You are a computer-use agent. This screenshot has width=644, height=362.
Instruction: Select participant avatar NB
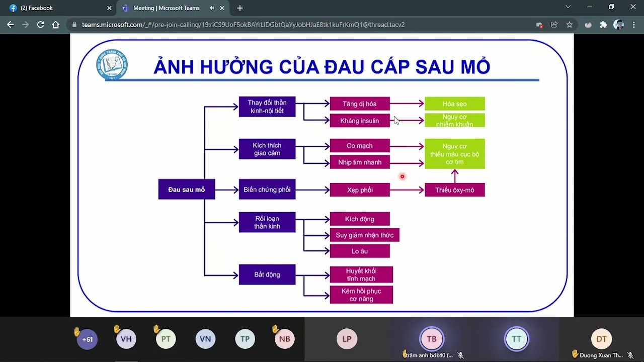285,339
